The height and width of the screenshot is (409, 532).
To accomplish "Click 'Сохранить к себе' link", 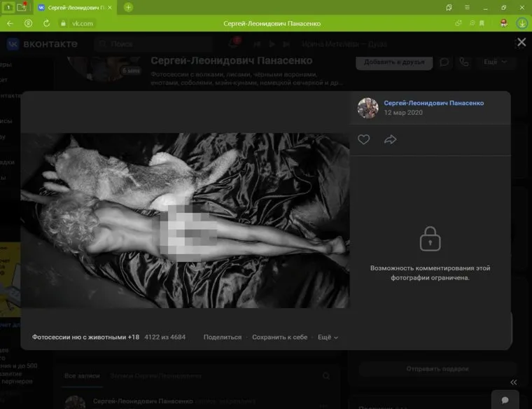I will tap(279, 337).
